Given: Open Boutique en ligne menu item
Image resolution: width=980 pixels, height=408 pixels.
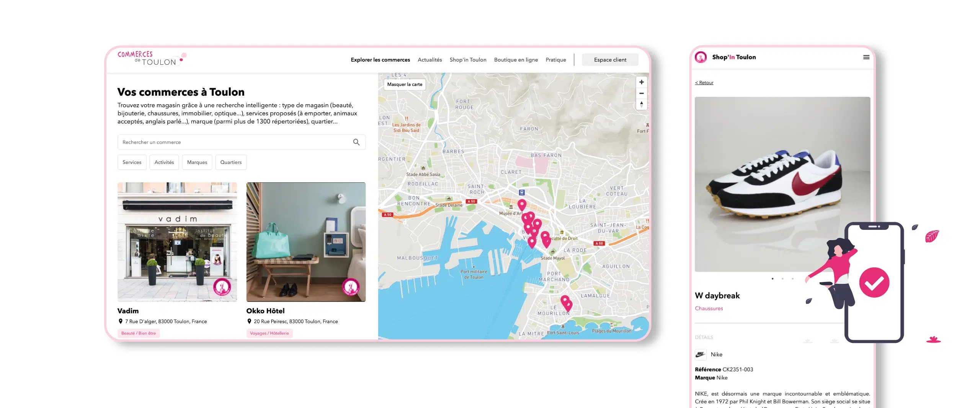Looking at the screenshot, I should coord(516,60).
